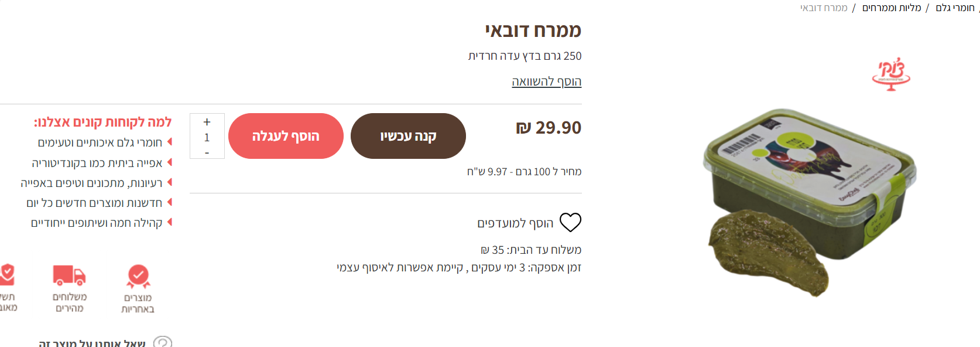Click the red truck 'משלוחים מהירים' icon

[69, 275]
